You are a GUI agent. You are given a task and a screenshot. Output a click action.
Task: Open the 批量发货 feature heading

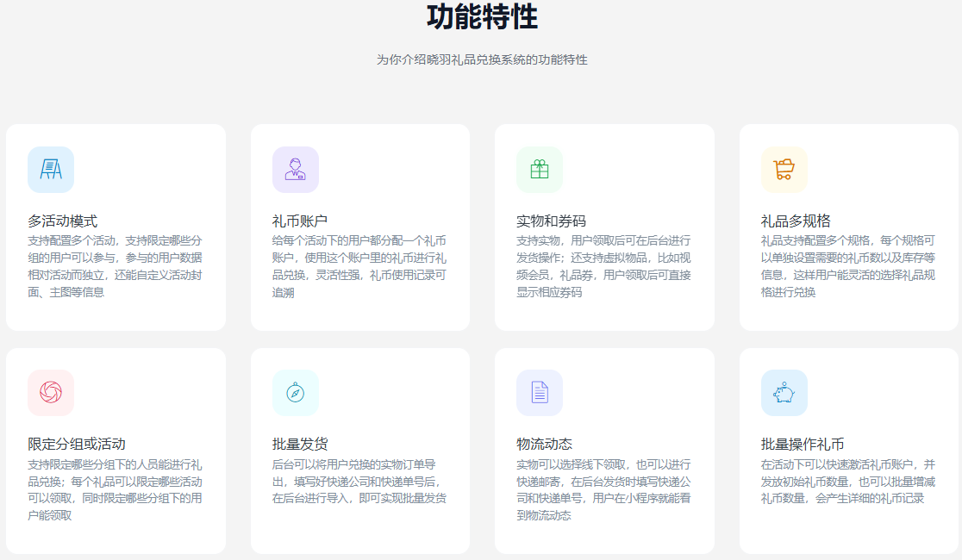tap(300, 444)
